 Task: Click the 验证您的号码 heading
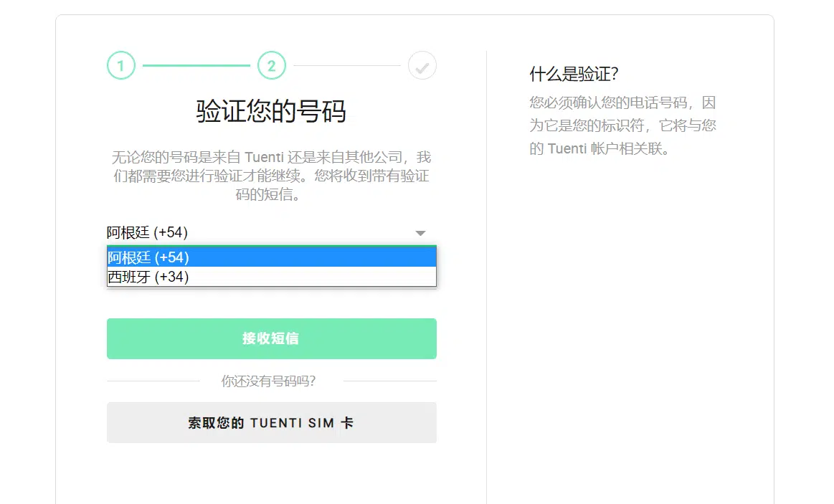coord(271,111)
